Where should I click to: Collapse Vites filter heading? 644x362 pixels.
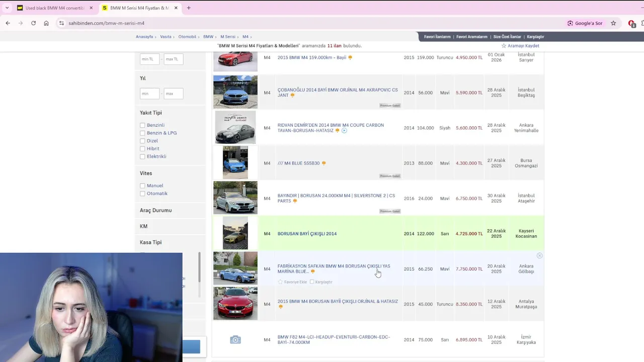point(146,173)
